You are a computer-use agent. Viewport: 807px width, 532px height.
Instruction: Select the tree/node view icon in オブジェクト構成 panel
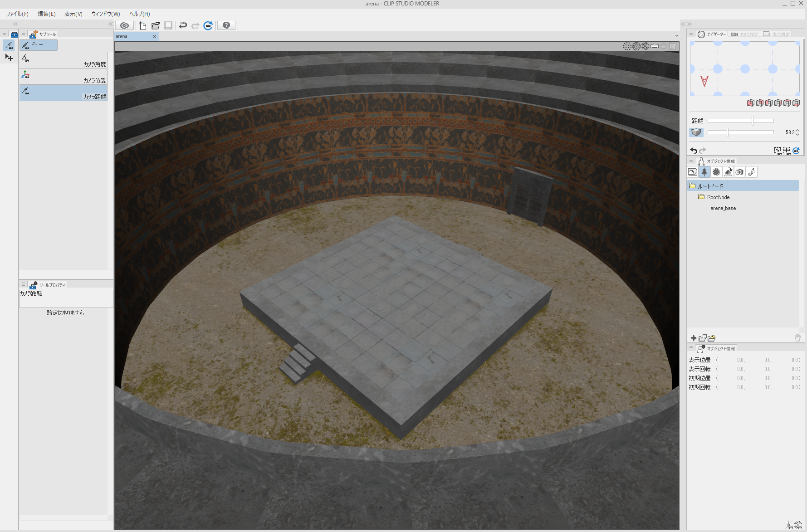[x=704, y=172]
